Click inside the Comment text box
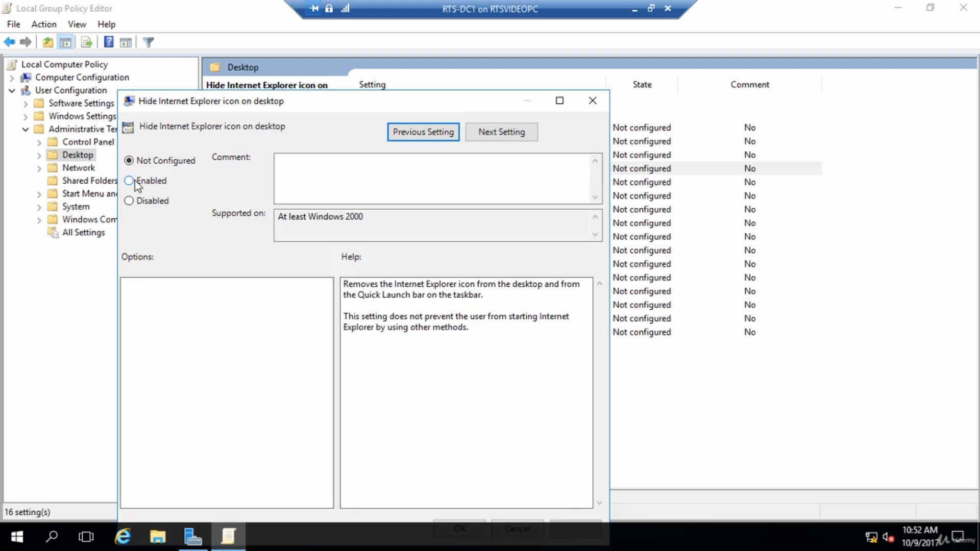The height and width of the screenshot is (551, 980). pyautogui.click(x=432, y=179)
